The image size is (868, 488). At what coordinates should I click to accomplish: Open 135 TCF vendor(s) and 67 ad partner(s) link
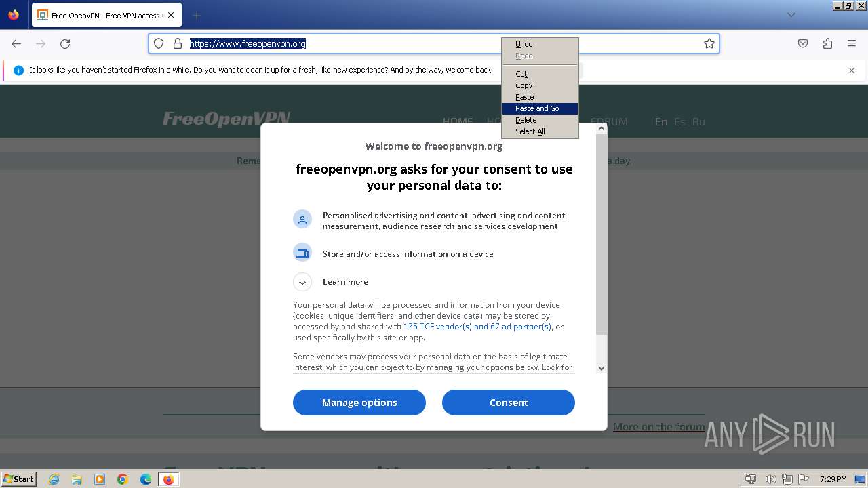pos(477,327)
